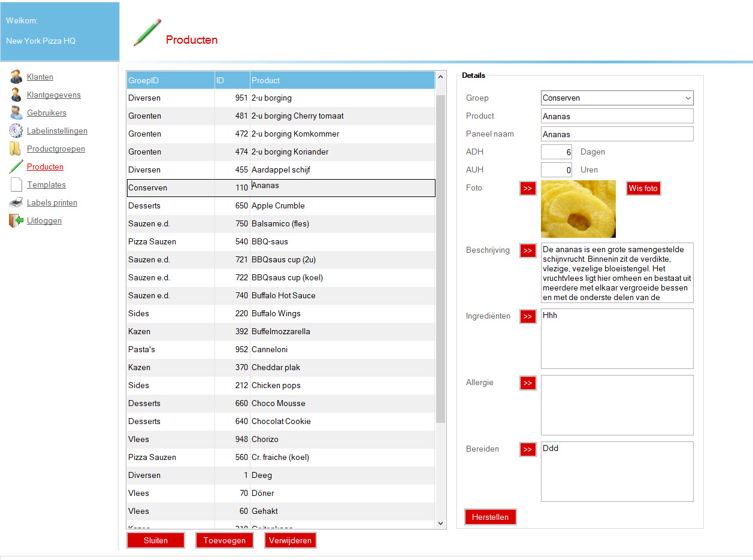Click the Templates blank page icon
Screen dimensions: 753x560
(x=16, y=185)
